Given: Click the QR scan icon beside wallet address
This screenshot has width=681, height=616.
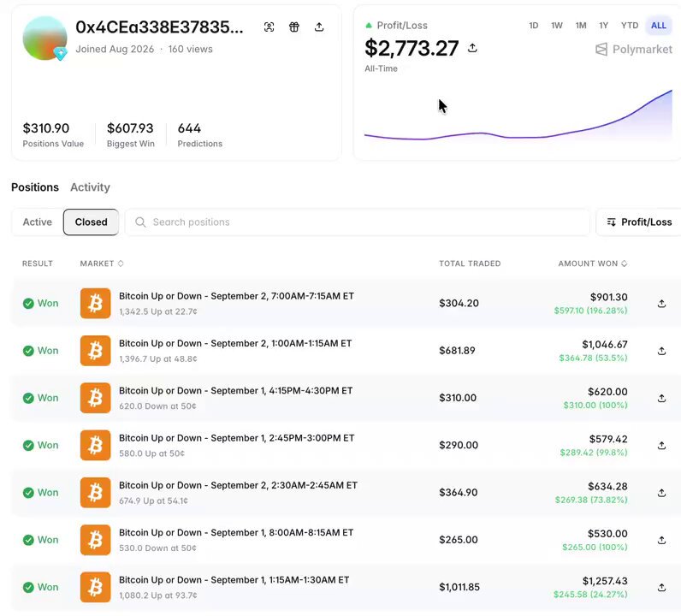Looking at the screenshot, I should pos(269,27).
